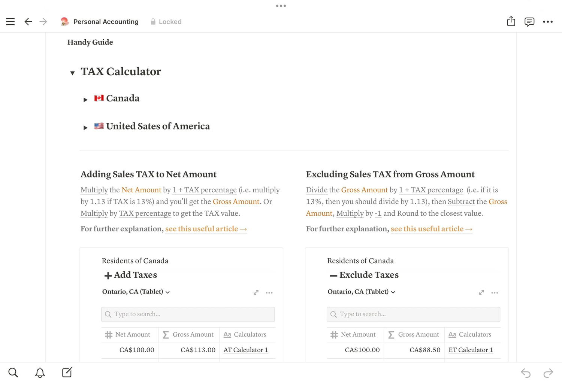The height and width of the screenshot is (392, 562).
Task: Select the CA$113.00 gross amount cell
Action: 189,350
